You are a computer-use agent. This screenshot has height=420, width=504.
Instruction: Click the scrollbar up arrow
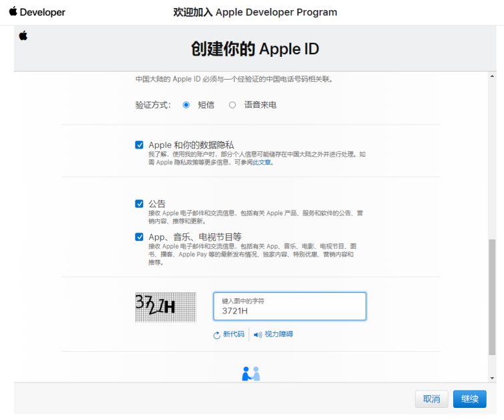tap(492, 76)
